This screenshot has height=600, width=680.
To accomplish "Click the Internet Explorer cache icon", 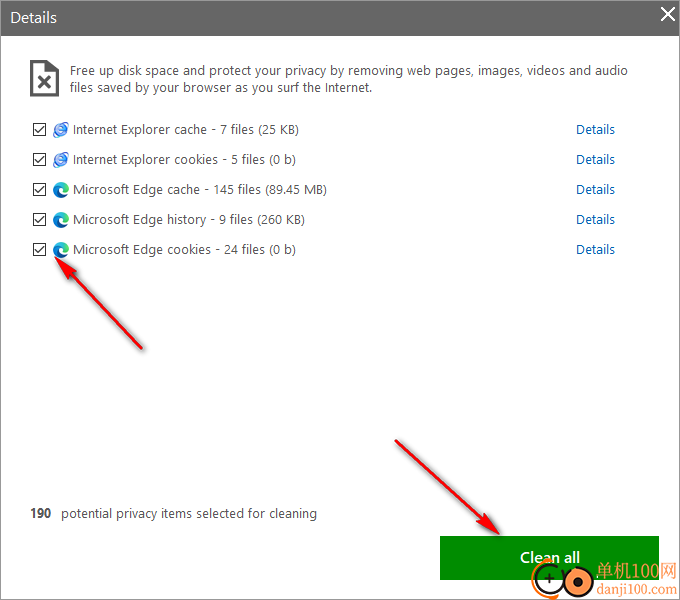I will tap(61, 130).
